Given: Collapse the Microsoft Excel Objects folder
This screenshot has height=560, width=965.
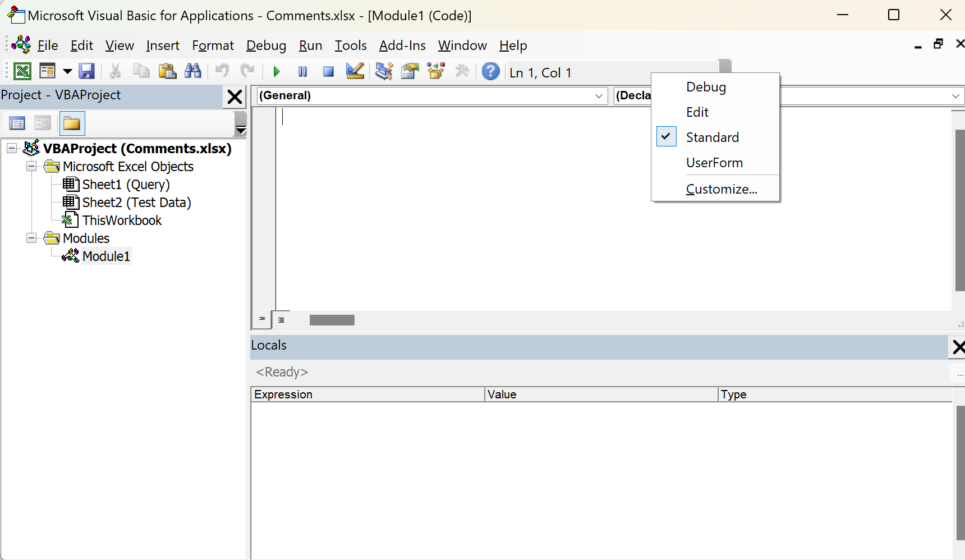Looking at the screenshot, I should [x=31, y=166].
